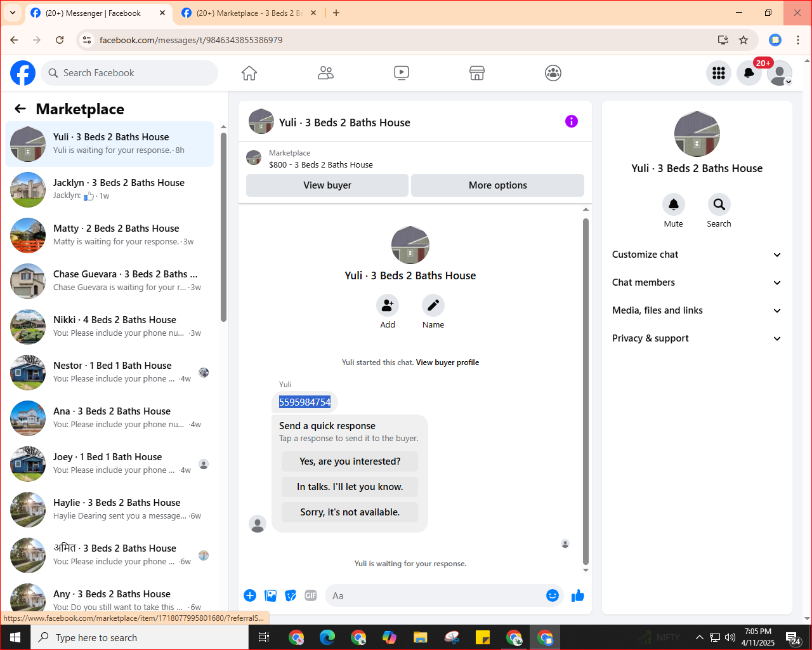Open more actions plus icon in composer
Viewport: 812px width, 650px height.
pos(250,595)
